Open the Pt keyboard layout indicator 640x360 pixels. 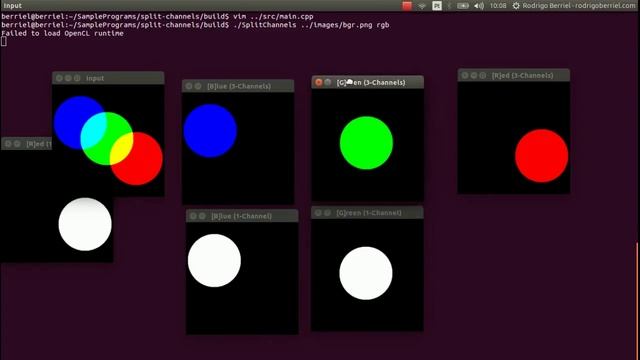point(437,6)
